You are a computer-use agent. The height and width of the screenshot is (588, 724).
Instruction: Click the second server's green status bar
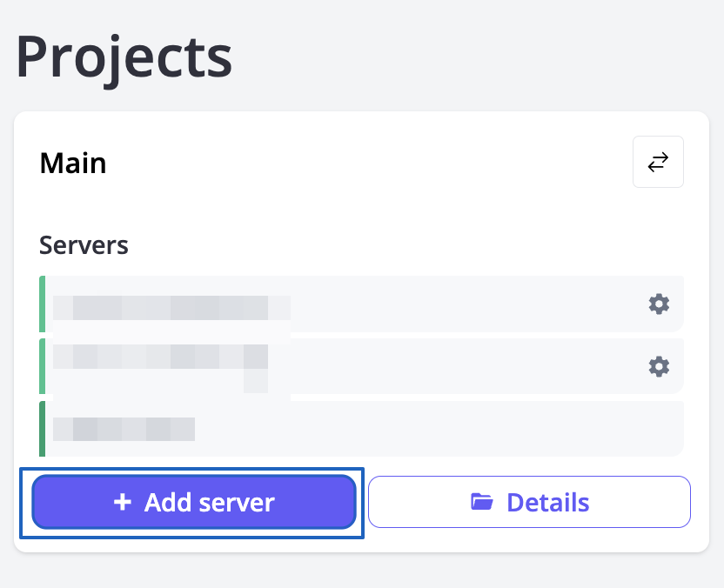tap(42, 366)
